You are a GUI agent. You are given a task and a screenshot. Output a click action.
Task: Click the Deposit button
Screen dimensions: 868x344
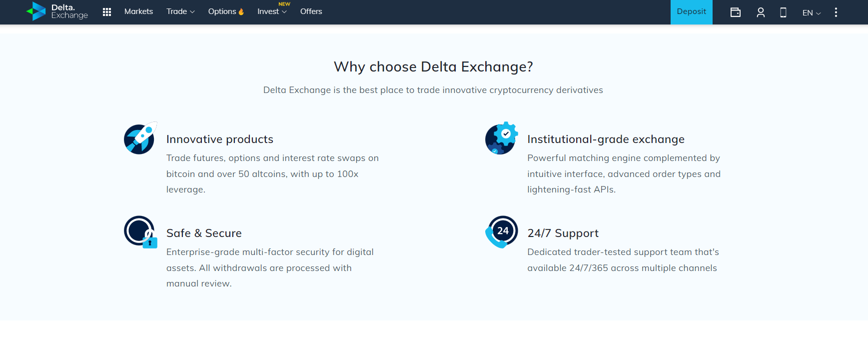pyautogui.click(x=692, y=12)
